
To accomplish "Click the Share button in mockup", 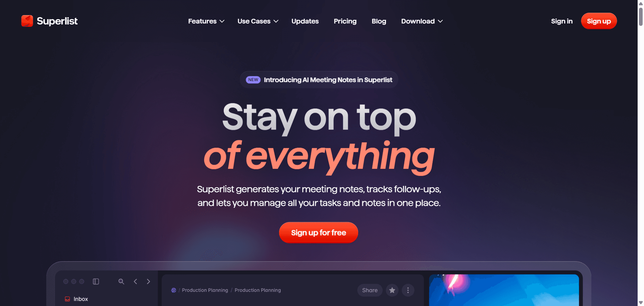I will (x=370, y=290).
